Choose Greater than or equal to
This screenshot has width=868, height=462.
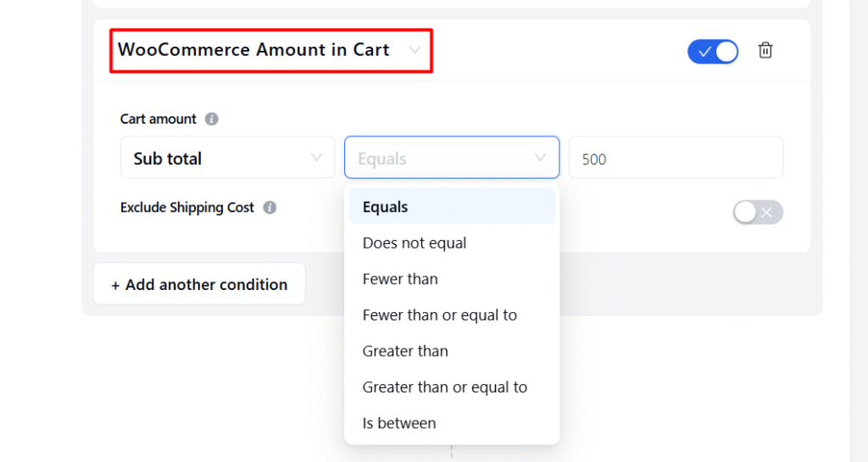click(444, 387)
